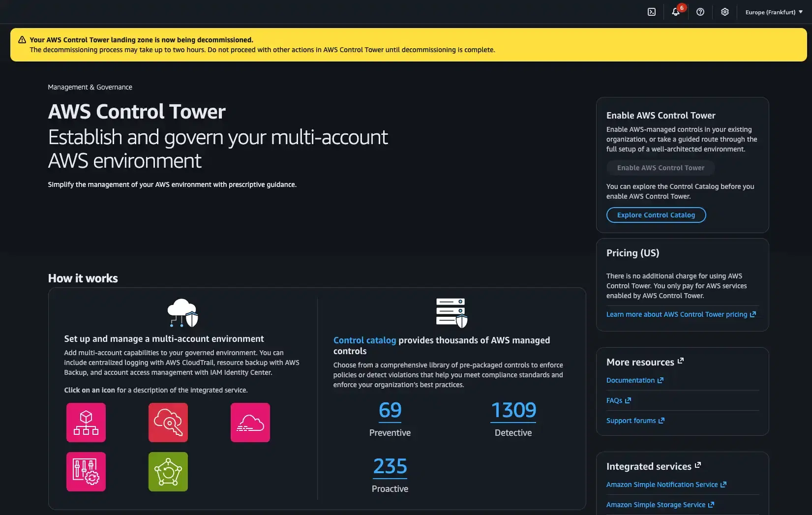
Task: Open the CloudShell terminal icon
Action: 652,12
